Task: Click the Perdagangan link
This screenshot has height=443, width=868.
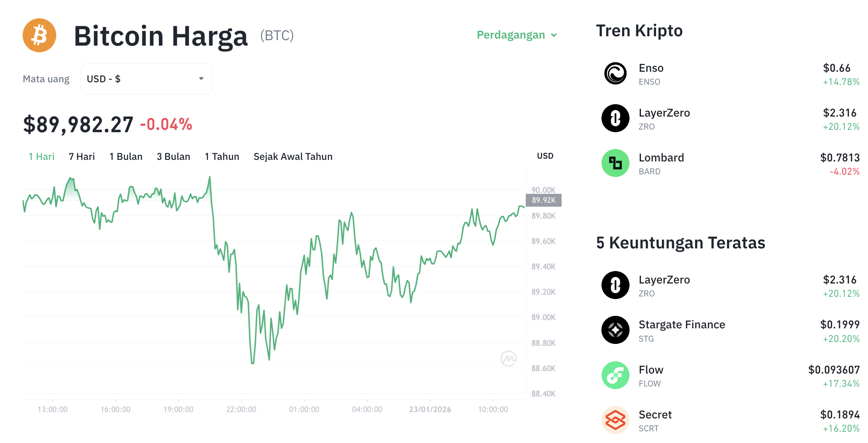Action: [511, 35]
